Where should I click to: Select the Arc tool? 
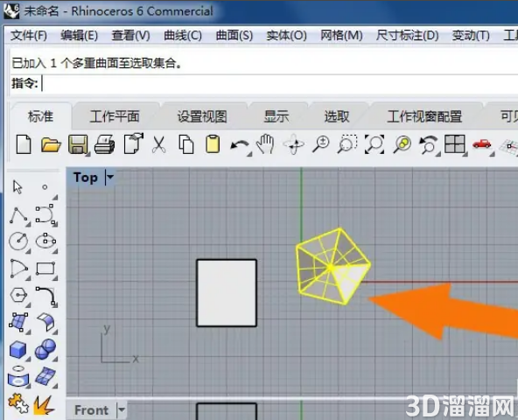click(18, 269)
